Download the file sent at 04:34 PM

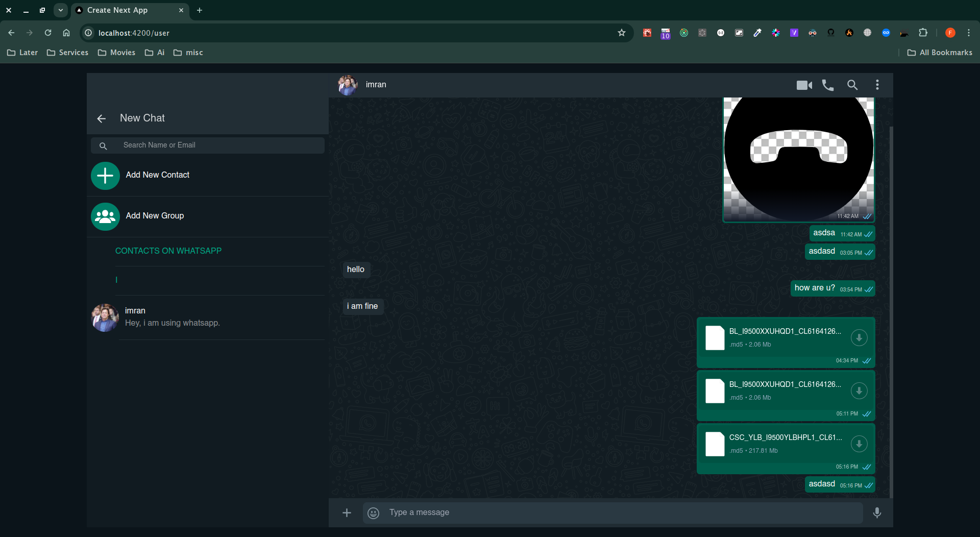coord(859,337)
